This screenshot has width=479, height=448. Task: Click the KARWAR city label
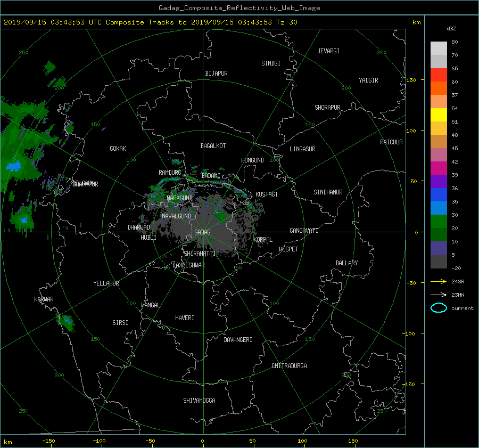click(x=44, y=299)
